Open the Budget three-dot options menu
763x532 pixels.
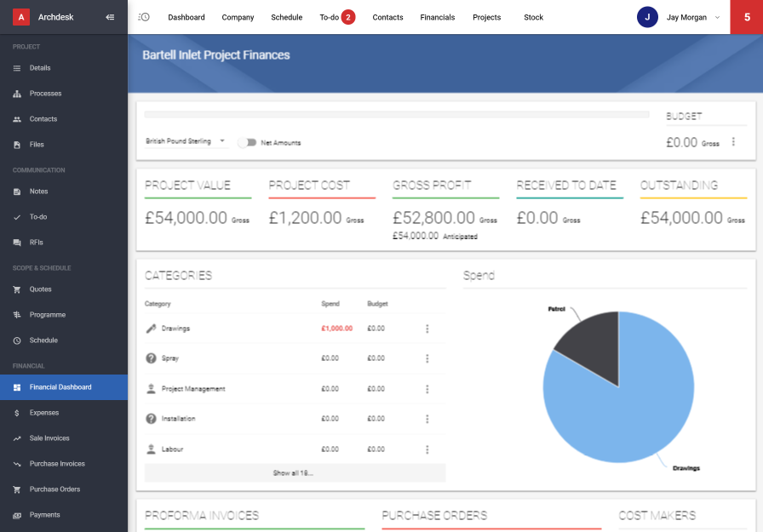click(x=733, y=142)
